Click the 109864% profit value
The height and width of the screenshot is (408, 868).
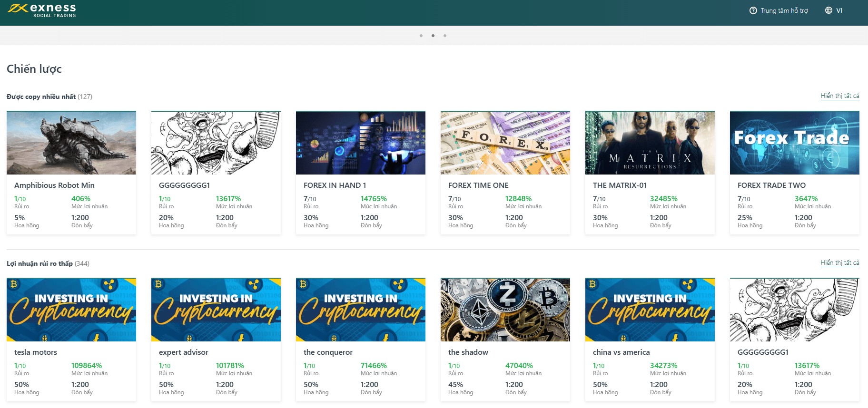(x=87, y=365)
